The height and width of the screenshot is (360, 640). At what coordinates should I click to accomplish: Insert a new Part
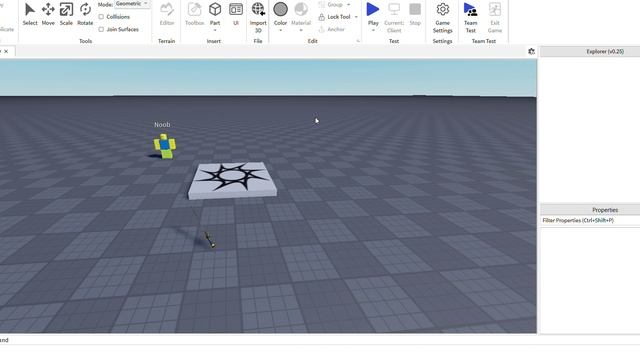coord(215,14)
